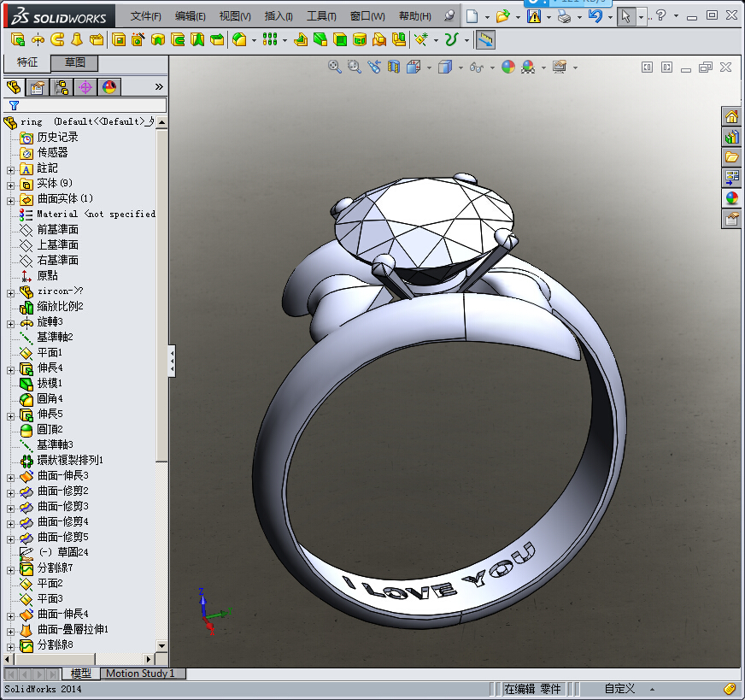The width and height of the screenshot is (745, 700).
Task: Select the Boundary Cut tool
Action: tap(217, 40)
